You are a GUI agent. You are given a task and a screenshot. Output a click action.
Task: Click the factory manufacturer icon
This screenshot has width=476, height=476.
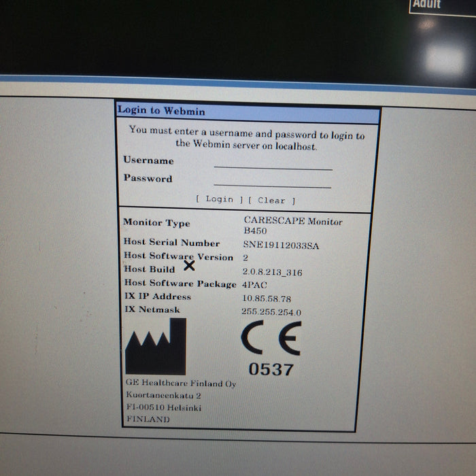tap(156, 346)
